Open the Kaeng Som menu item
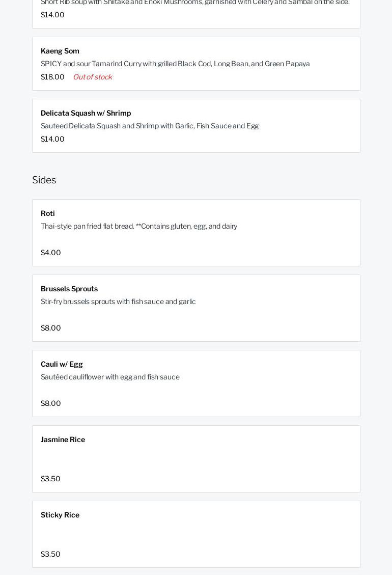The width and height of the screenshot is (392, 575). (60, 51)
